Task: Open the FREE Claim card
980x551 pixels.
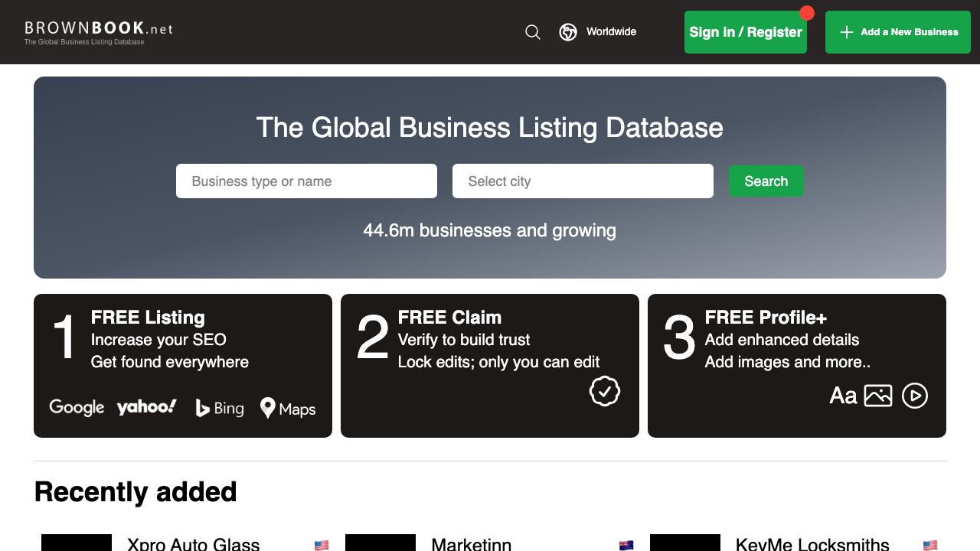Action: (490, 366)
